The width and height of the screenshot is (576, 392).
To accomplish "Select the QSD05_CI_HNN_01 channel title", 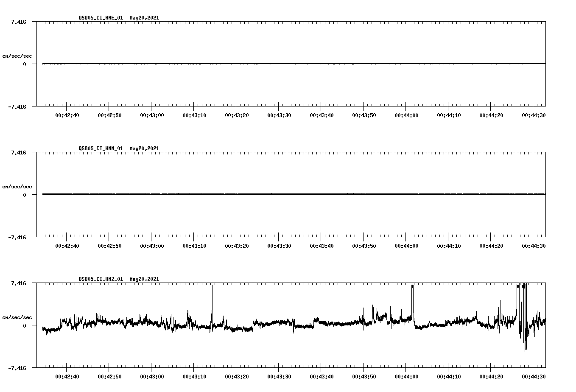I will pos(101,148).
